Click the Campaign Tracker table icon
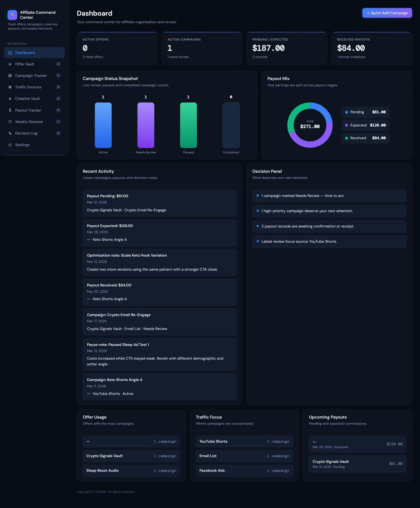The image size is (420, 508). pos(10,76)
